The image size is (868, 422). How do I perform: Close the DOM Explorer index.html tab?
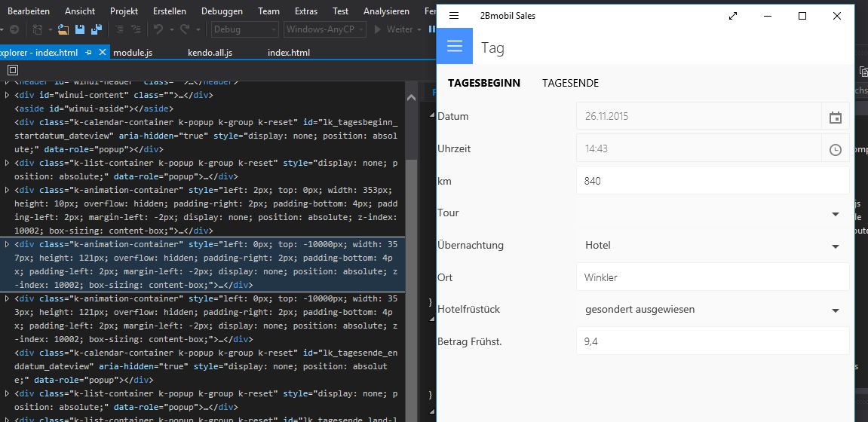103,53
